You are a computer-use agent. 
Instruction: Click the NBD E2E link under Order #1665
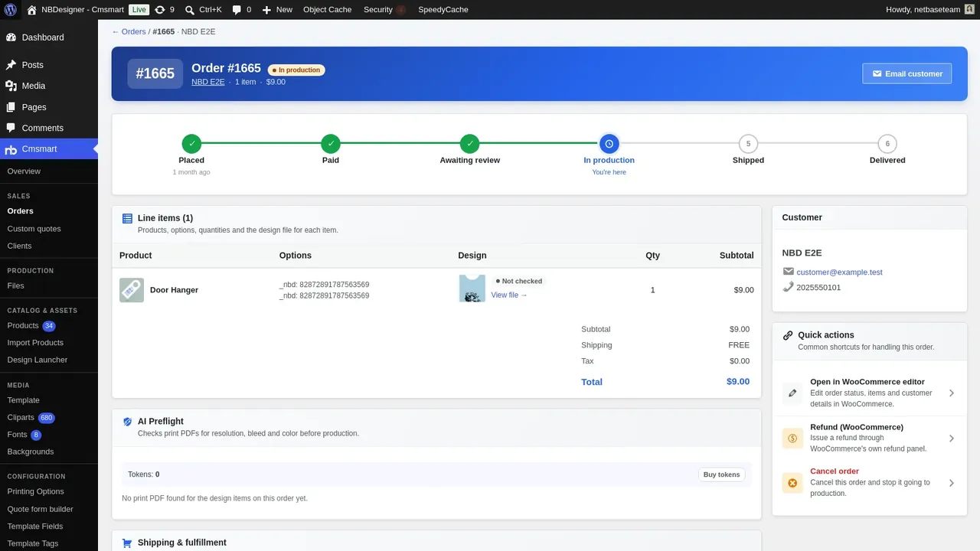[208, 82]
